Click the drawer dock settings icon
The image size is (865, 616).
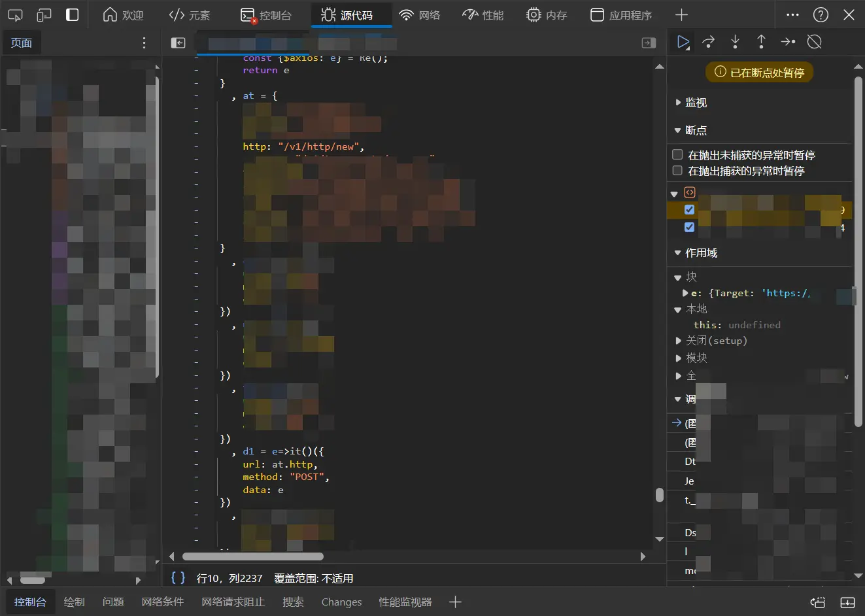817,602
